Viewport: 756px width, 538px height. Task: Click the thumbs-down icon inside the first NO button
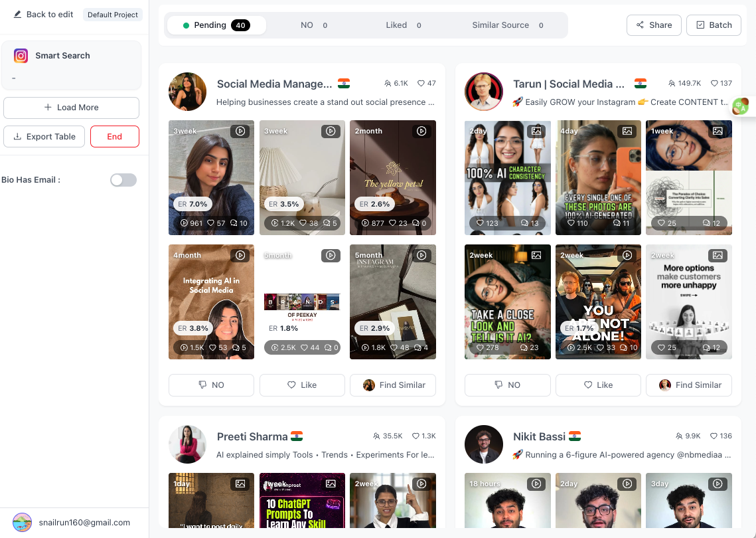tap(202, 385)
